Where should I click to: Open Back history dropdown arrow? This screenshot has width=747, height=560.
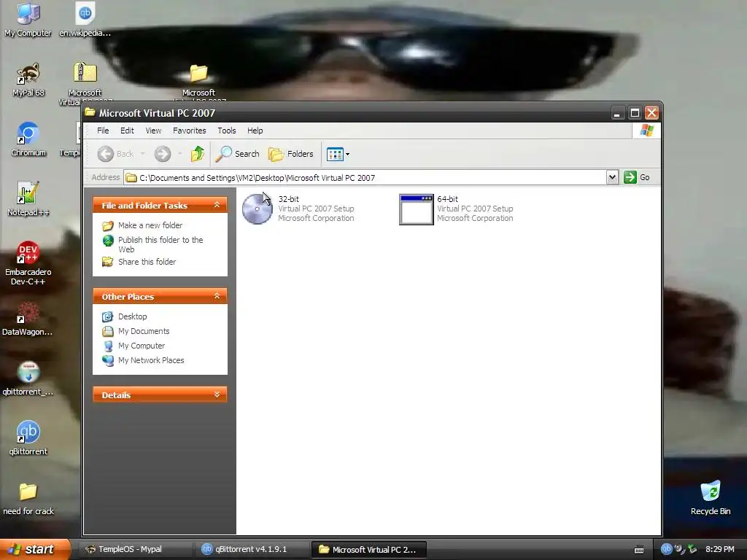pos(142,154)
